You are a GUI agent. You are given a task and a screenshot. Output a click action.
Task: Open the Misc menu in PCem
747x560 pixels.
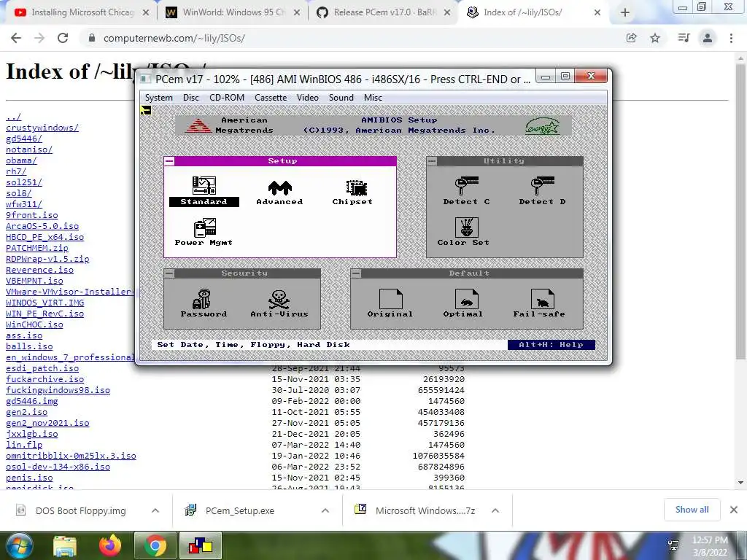[373, 98]
